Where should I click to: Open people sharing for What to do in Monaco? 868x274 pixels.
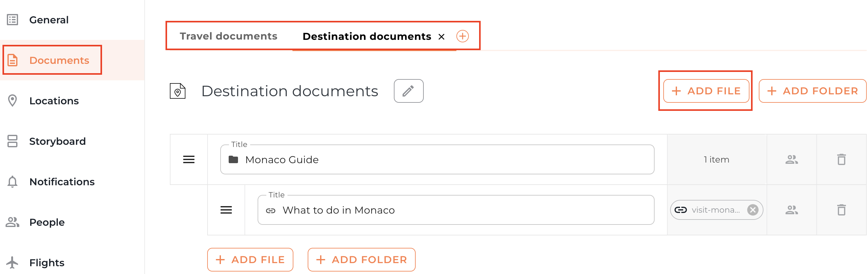[791, 210]
